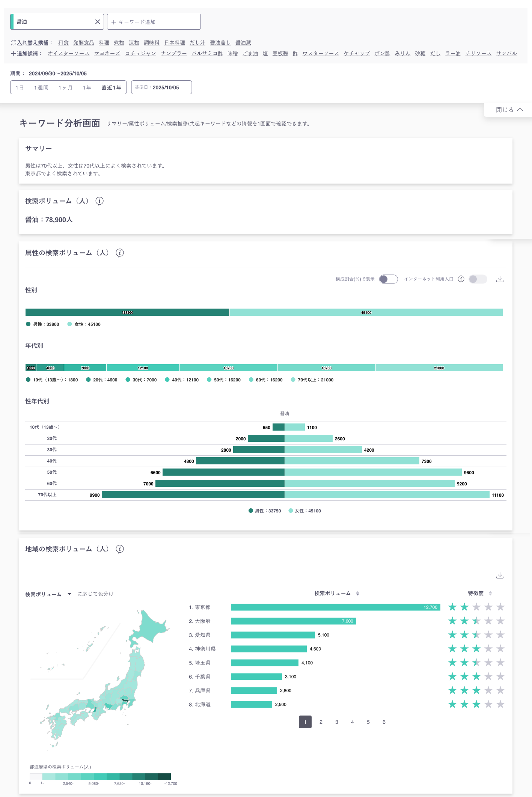Click the 大阪府 bar showing 7,600
The height and width of the screenshot is (797, 532).
pos(294,621)
